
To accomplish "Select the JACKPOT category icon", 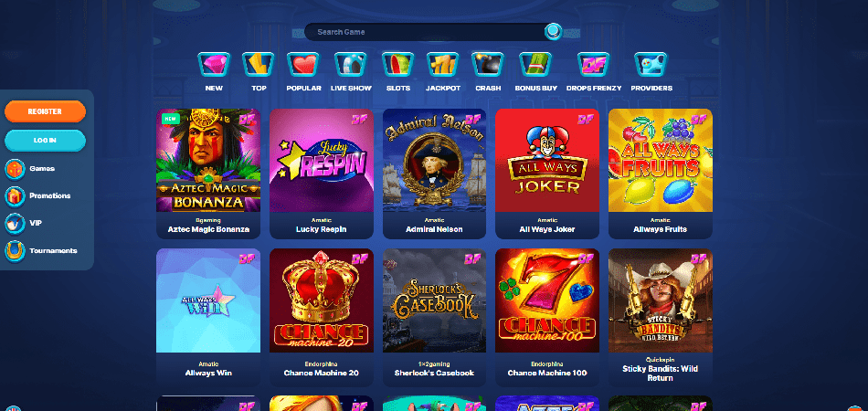I will coord(443,65).
